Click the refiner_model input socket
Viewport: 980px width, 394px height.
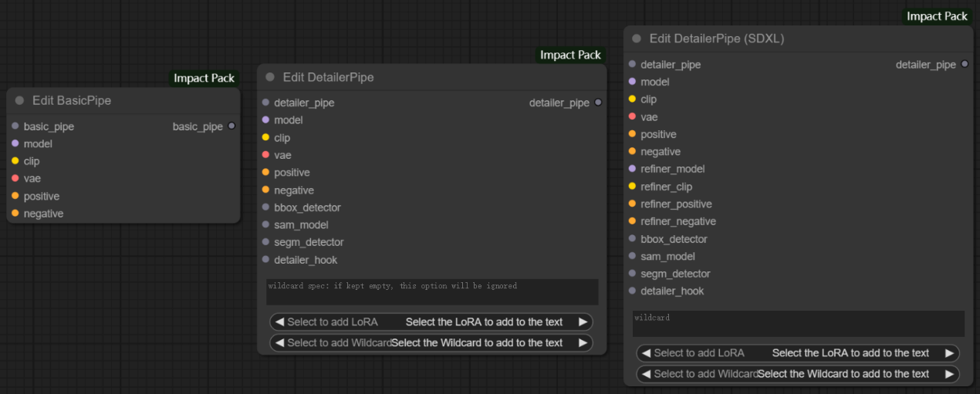point(632,169)
